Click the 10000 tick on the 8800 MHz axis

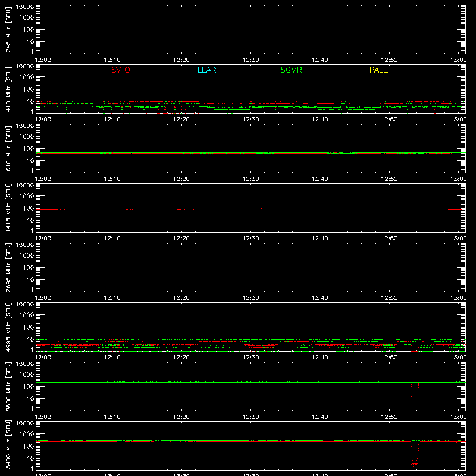coord(25,364)
